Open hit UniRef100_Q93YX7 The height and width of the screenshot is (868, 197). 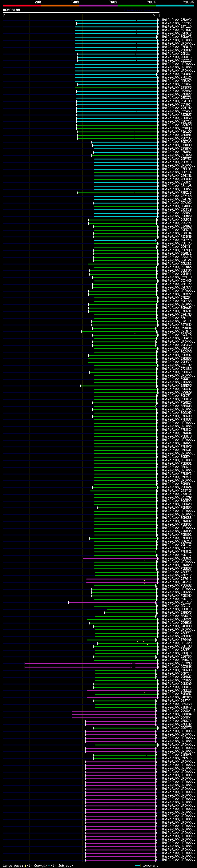177,23
